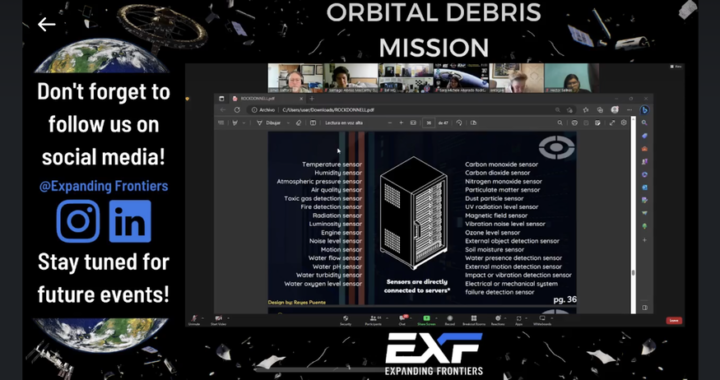
Task: Click last participant thumbnail with teal background
Action: pyautogui.click(x=572, y=78)
